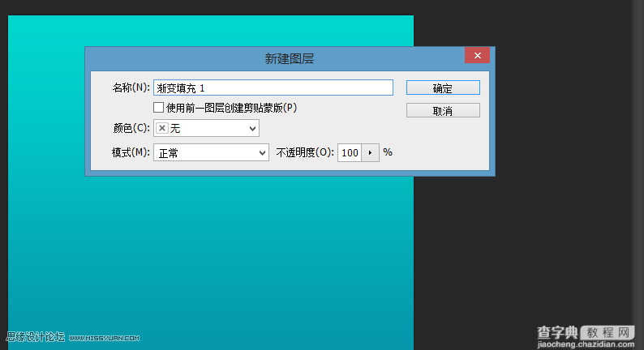Open the 不透明度 slider arrow
The height and width of the screenshot is (350, 644).
click(370, 152)
